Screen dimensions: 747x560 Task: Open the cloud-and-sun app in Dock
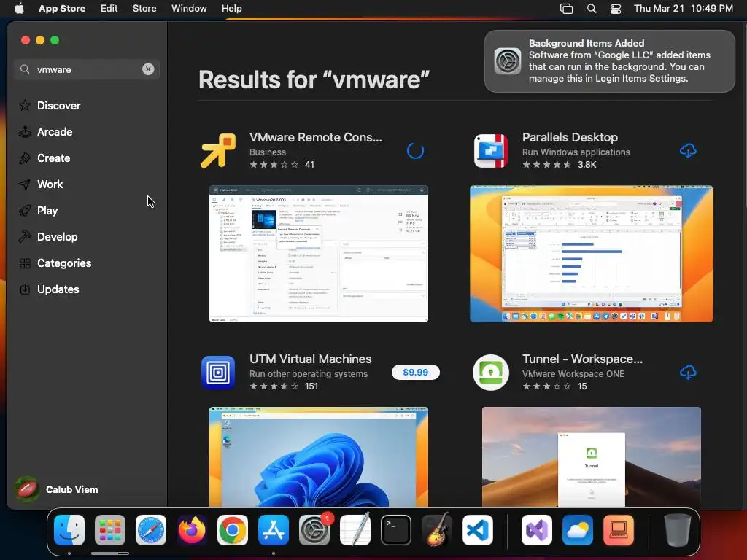coord(578,530)
